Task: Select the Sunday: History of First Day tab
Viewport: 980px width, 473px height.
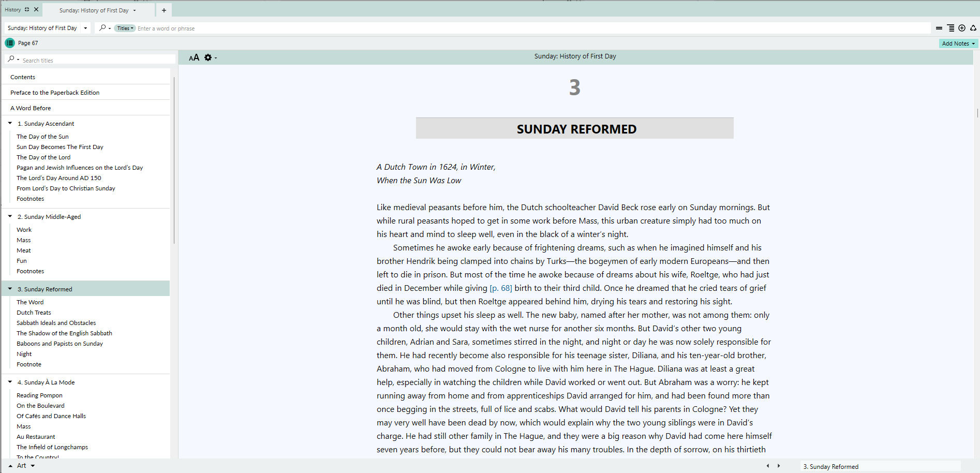Action: [94, 10]
